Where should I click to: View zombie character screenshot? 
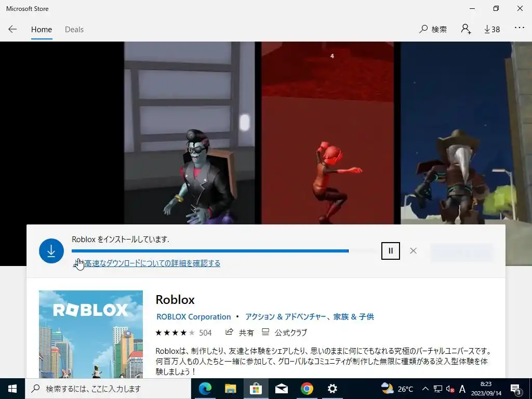(x=189, y=132)
